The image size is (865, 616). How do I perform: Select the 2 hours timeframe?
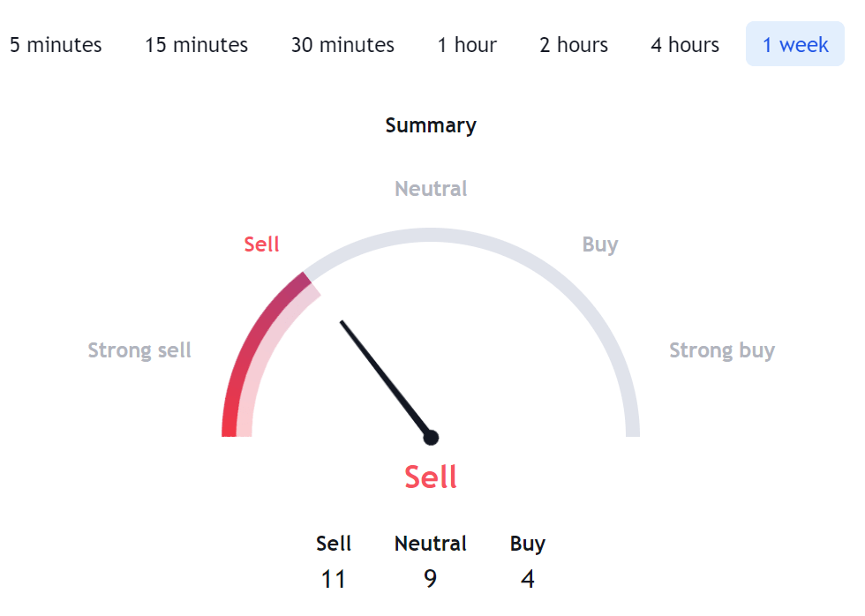[x=574, y=45]
